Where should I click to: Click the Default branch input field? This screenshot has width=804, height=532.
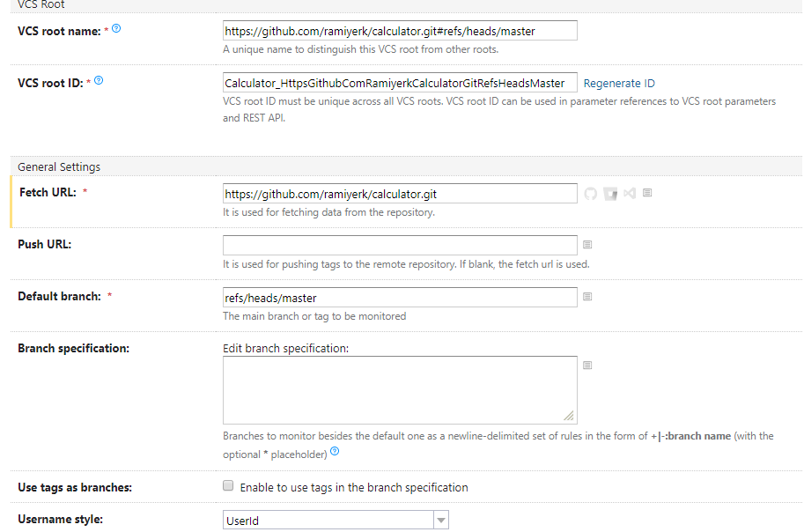point(400,298)
